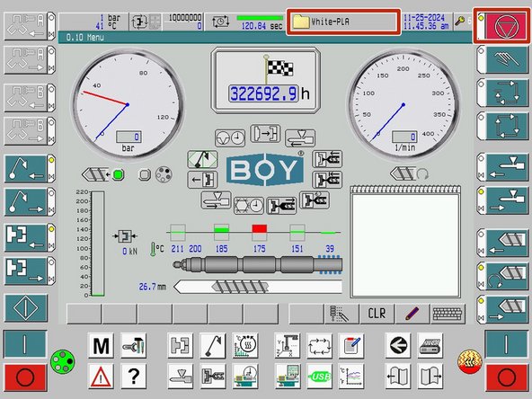The image size is (532, 399).
Task: Open the red alarm warning triangle page
Action: [101, 376]
